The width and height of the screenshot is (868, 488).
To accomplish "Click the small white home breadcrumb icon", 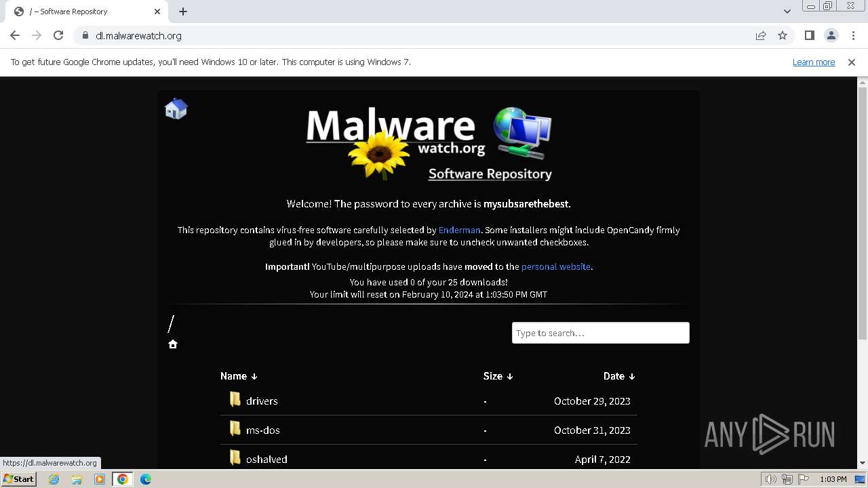I will point(173,344).
